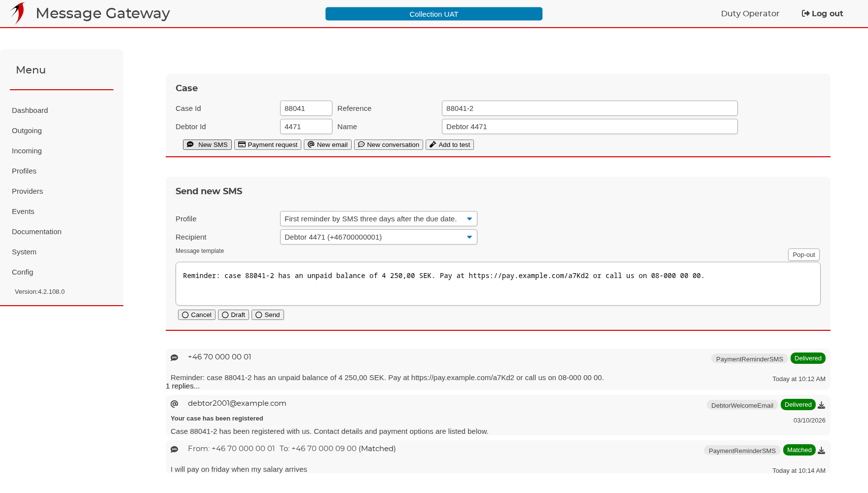Log out of the gateway
Image resolution: width=868 pixels, height=493 pixels.
822,13
